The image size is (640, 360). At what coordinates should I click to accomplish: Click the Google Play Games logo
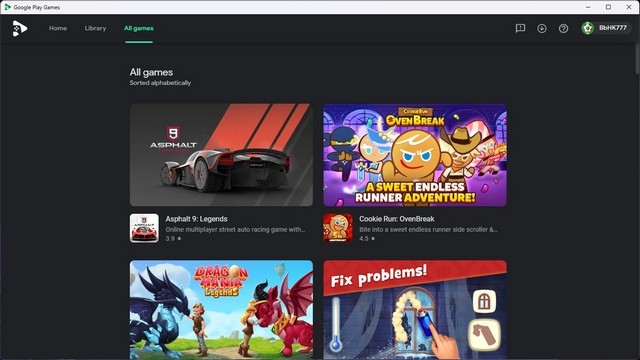20,28
